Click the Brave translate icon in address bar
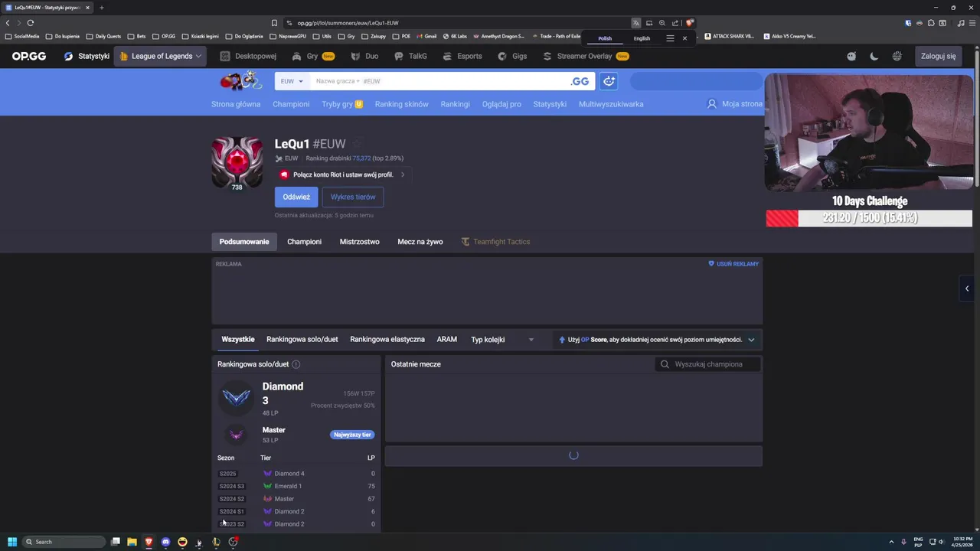This screenshot has height=551, width=980. (x=635, y=23)
